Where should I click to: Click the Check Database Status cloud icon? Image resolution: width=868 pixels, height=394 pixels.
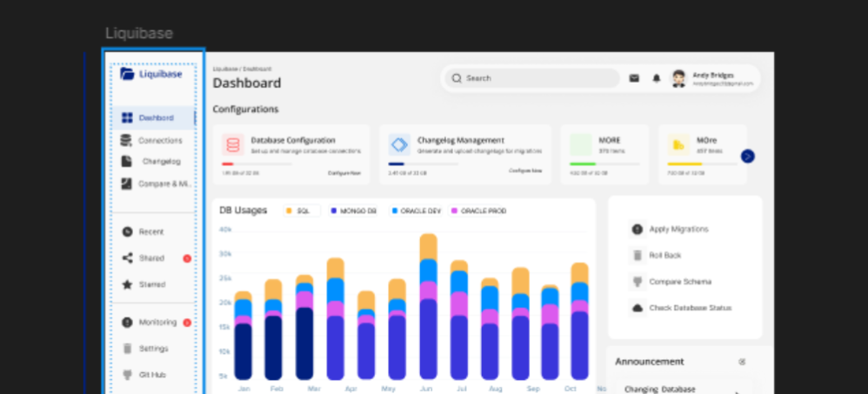[638, 308]
